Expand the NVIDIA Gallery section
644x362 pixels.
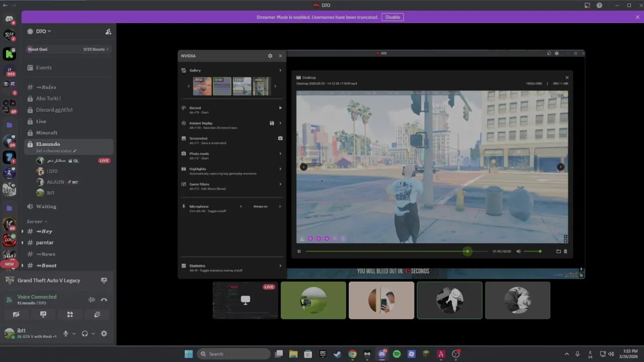point(280,70)
